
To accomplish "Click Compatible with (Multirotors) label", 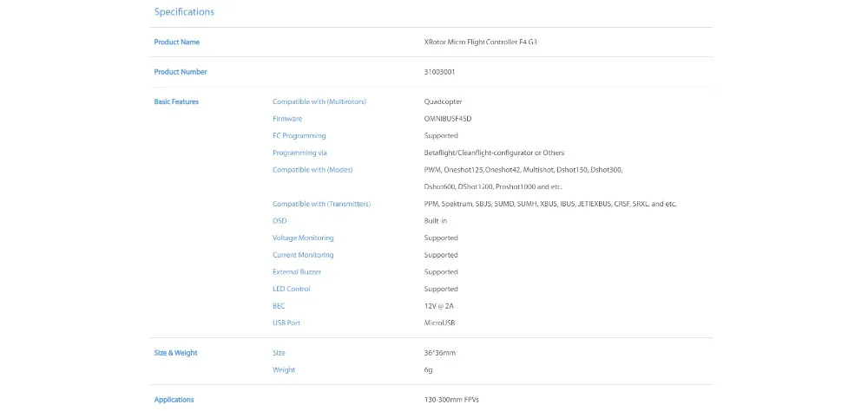I will 319,101.
